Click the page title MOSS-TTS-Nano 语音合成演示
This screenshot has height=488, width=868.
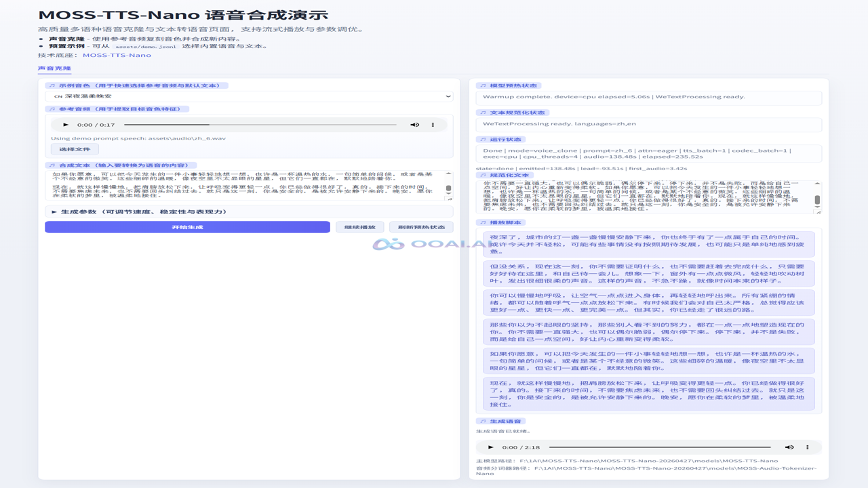click(183, 15)
